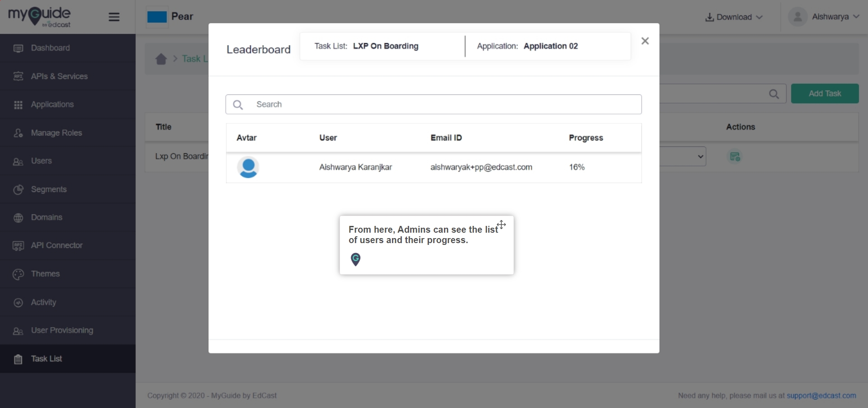This screenshot has height=408, width=868.
Task: Click the Task List clipboard icon
Action: coord(18,359)
